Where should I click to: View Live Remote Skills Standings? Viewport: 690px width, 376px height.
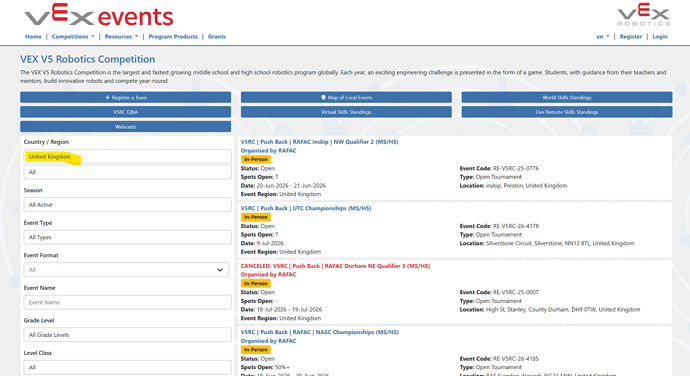coord(567,112)
